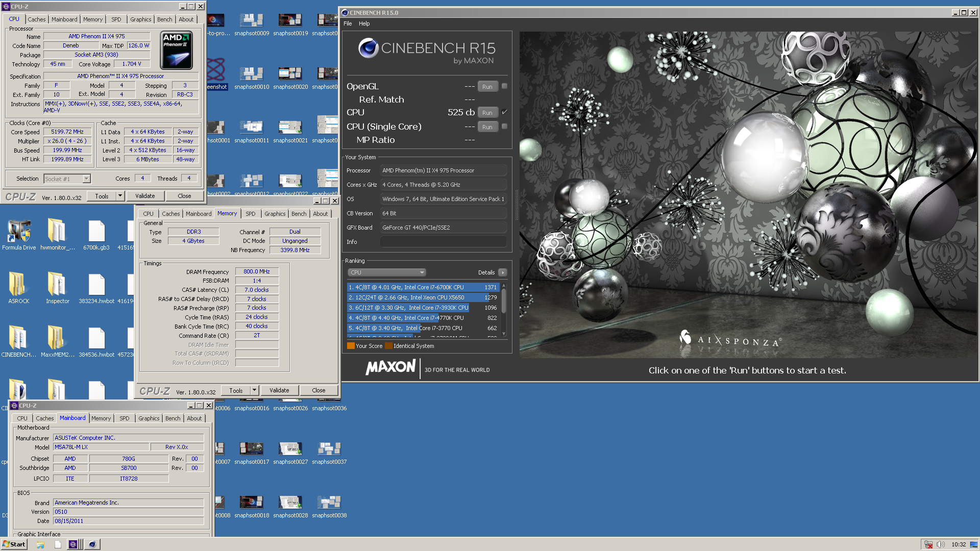Viewport: 980px width, 551px height.
Task: Select snaphsot0028 desktop icon
Action: (290, 507)
